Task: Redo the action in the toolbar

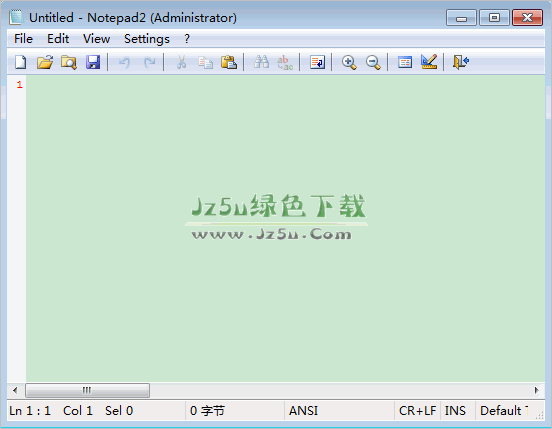Action: coord(149,62)
